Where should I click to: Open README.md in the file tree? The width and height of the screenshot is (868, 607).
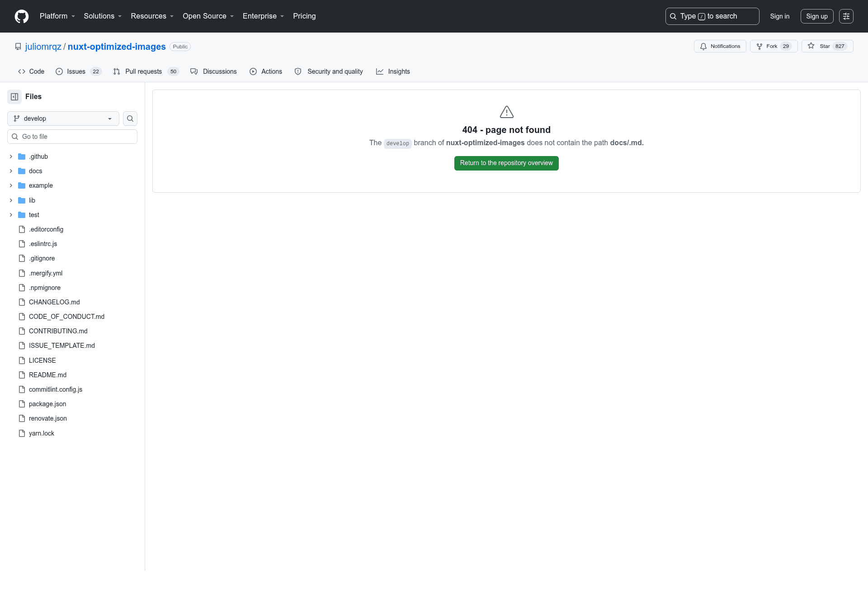(x=72, y=375)
